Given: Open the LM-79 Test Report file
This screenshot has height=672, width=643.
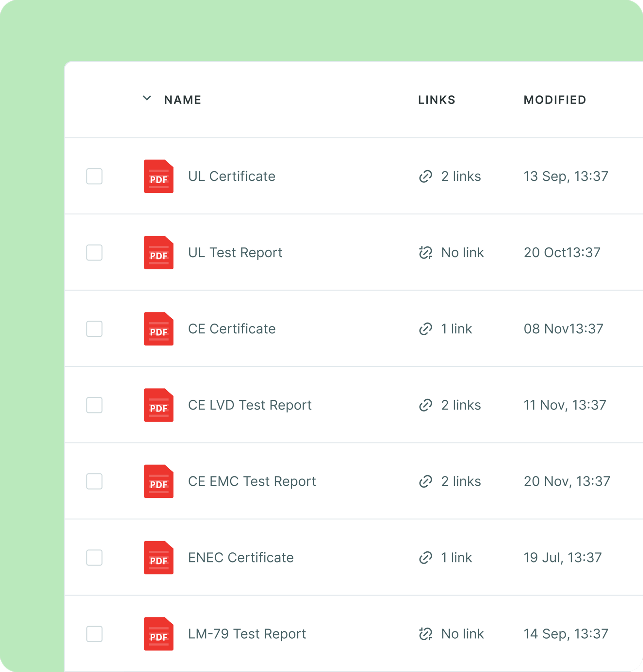Looking at the screenshot, I should click(247, 634).
